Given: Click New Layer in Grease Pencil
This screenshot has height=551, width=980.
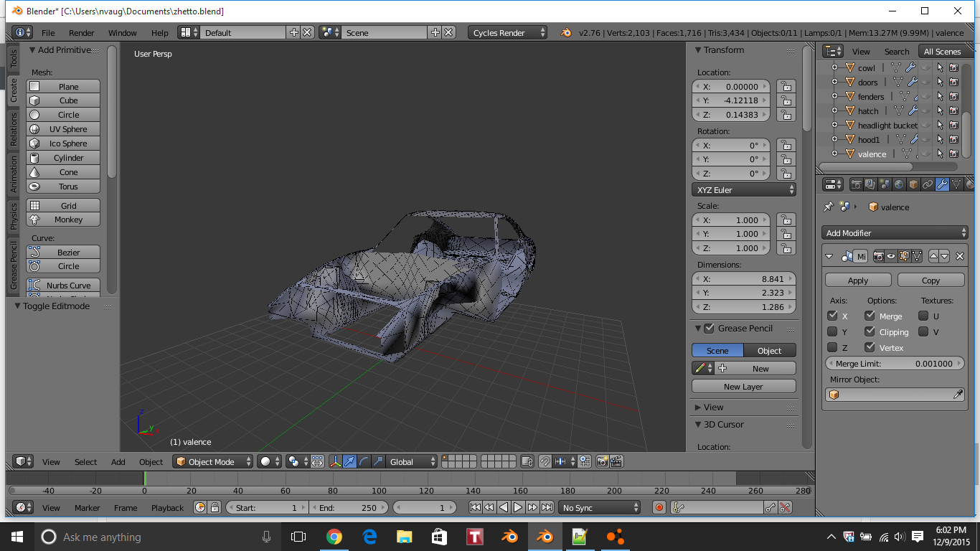Looking at the screenshot, I should (743, 387).
